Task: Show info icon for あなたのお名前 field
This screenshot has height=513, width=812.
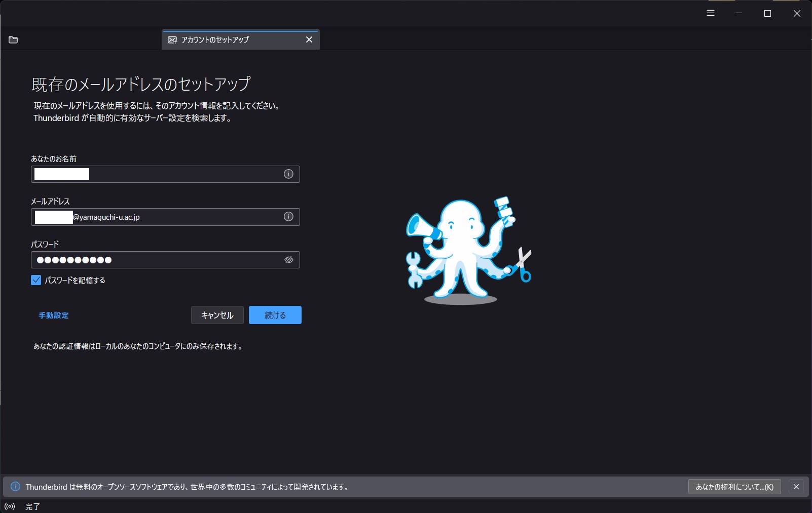Action: click(288, 174)
